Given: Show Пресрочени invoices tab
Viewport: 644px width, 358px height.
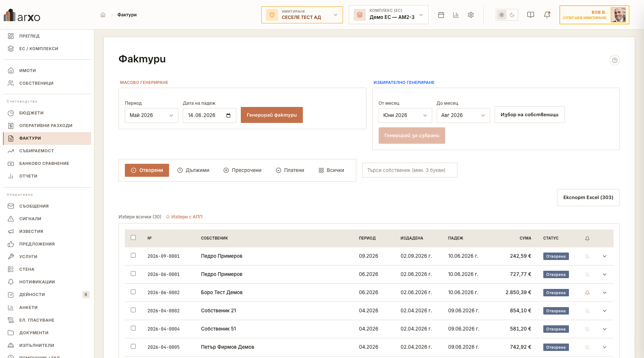Looking at the screenshot, I should pos(242,170).
